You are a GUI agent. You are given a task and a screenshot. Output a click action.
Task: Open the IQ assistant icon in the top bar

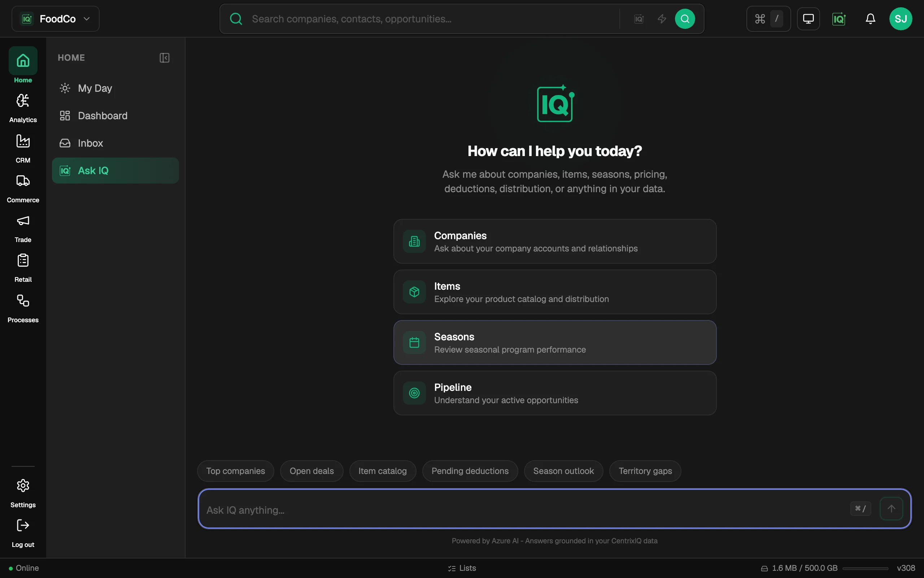point(839,19)
